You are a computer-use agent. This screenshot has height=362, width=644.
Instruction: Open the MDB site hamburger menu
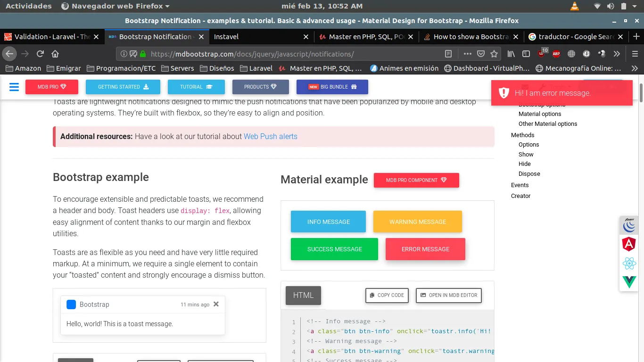tap(14, 87)
